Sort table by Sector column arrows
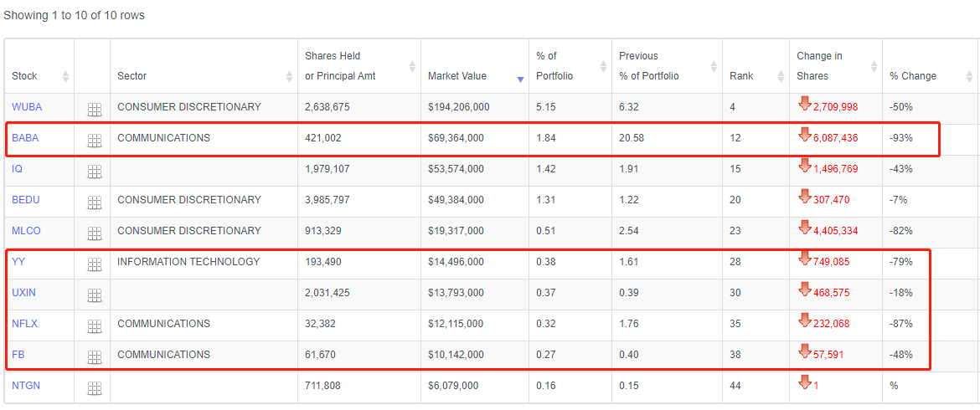Image resolution: width=980 pixels, height=410 pixels. pyautogui.click(x=289, y=76)
